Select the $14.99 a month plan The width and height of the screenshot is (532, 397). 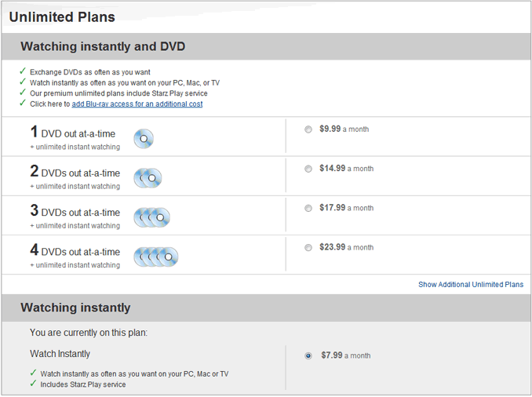pos(308,169)
